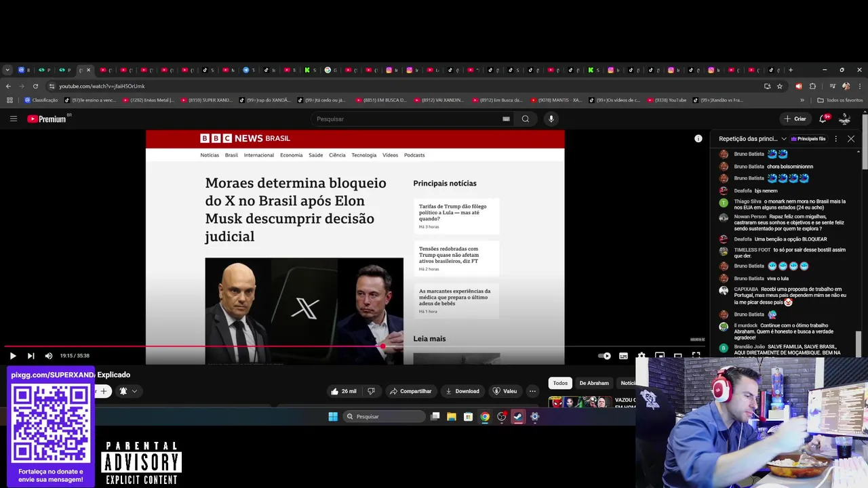Screen dimensions: 868x488
Task: Open the YouTube hamburger guide menu
Action: (x=13, y=119)
